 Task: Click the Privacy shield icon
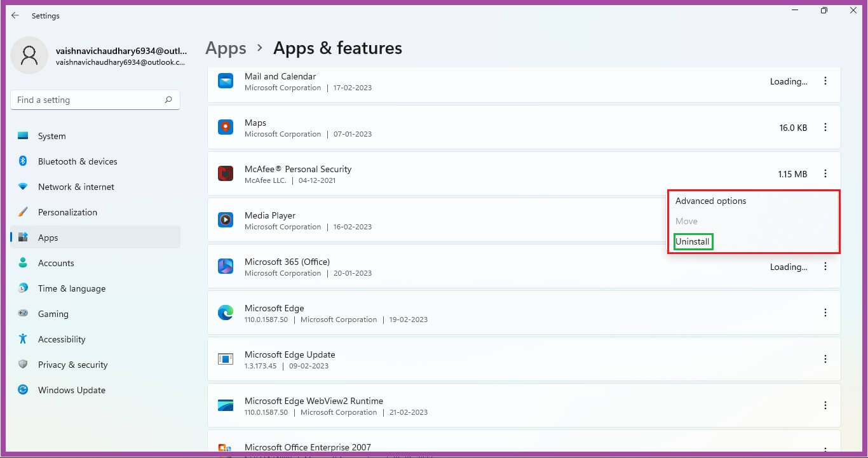coord(23,365)
